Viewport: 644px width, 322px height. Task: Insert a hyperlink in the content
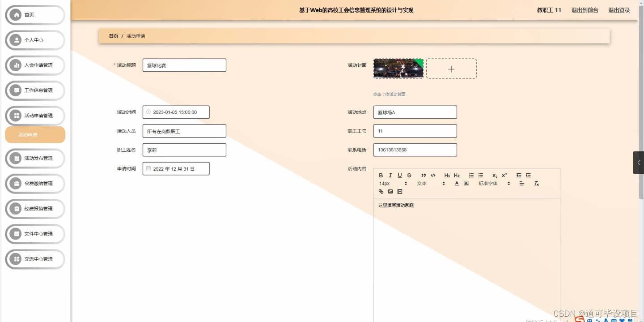381,191
